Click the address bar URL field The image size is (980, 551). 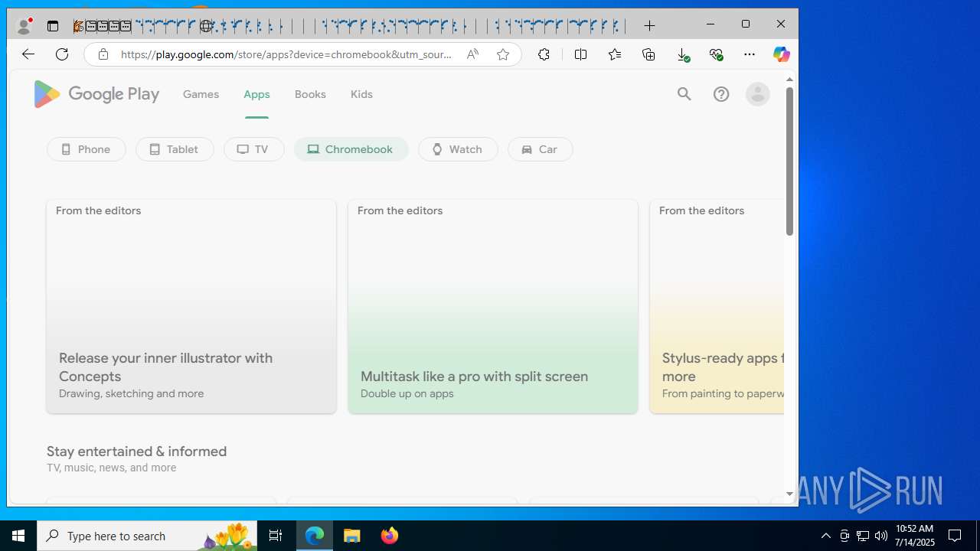pos(286,54)
